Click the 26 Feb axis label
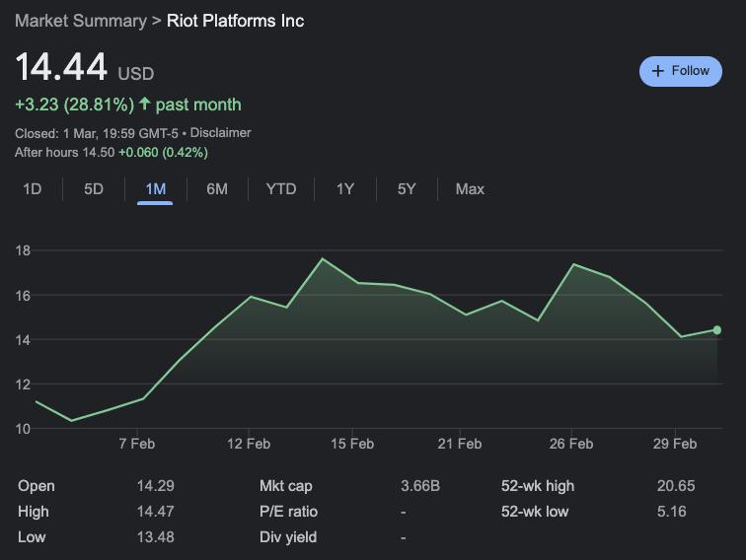The width and height of the screenshot is (746, 560). [571, 444]
